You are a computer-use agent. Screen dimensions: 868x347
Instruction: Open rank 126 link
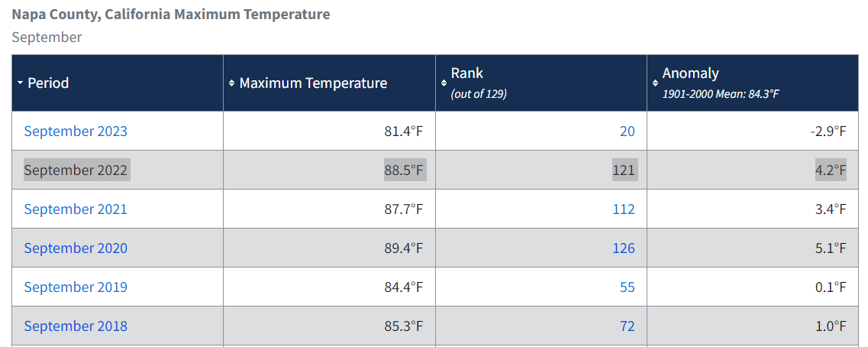(624, 248)
